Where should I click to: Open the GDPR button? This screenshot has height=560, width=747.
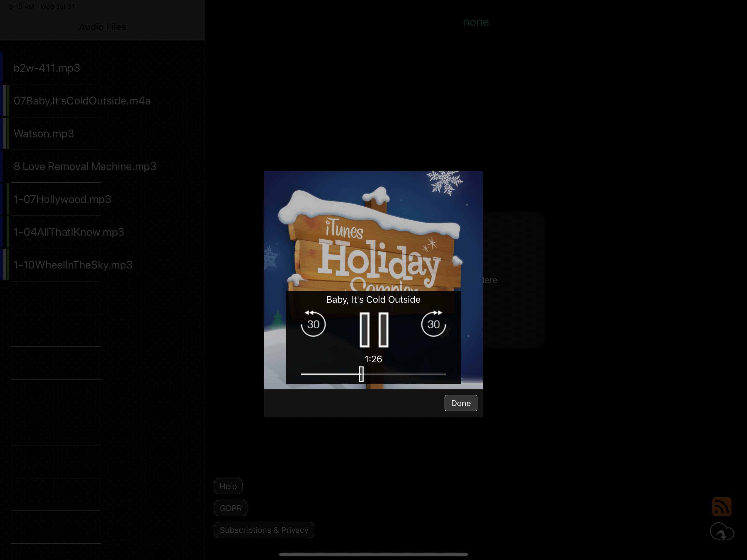pos(231,508)
